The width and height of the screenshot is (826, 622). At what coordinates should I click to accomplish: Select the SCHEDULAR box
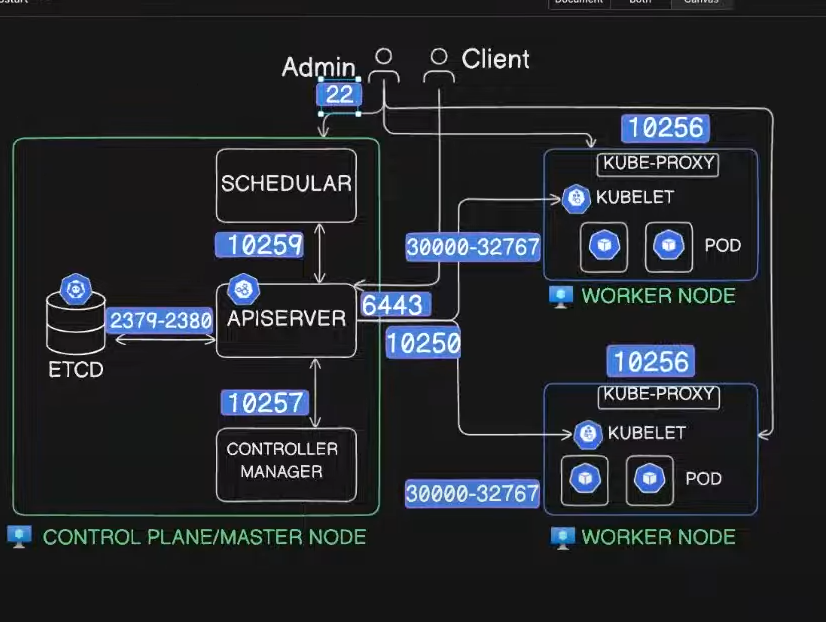coord(286,185)
